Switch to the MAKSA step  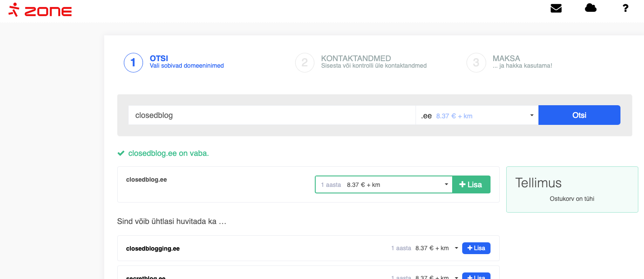[x=506, y=59]
